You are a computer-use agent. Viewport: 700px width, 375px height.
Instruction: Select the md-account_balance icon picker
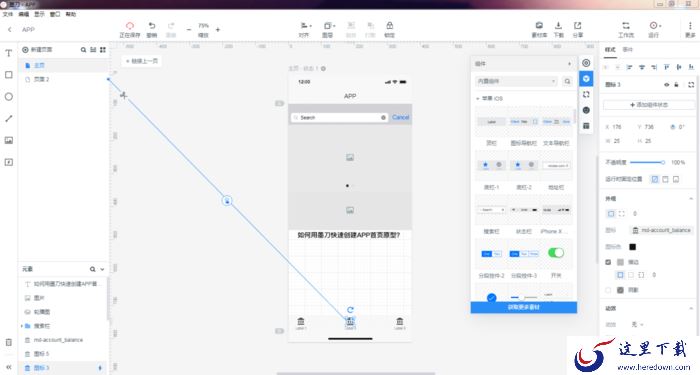click(x=662, y=230)
